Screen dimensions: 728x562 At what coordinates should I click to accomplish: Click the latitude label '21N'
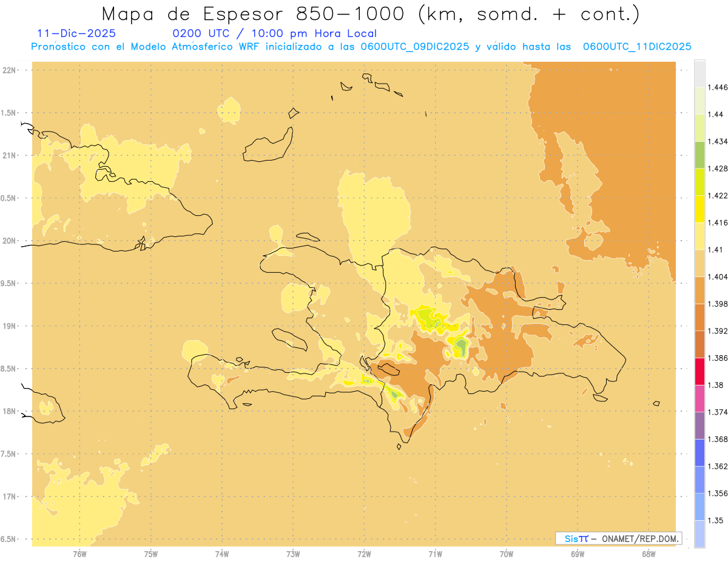(x=9, y=156)
